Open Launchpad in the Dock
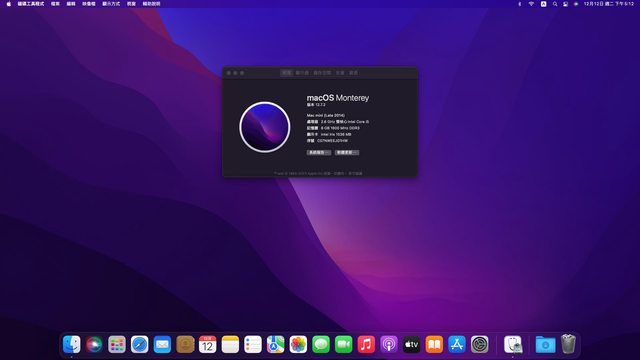640x360 pixels. point(117,344)
